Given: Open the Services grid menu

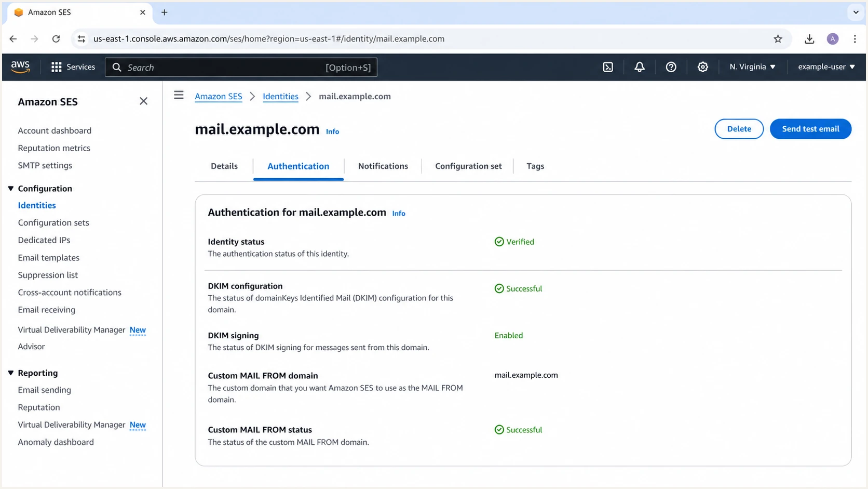Looking at the screenshot, I should (73, 67).
